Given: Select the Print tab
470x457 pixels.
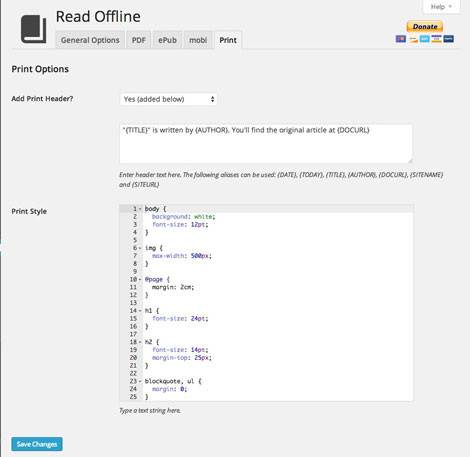Looking at the screenshot, I should [x=228, y=40].
